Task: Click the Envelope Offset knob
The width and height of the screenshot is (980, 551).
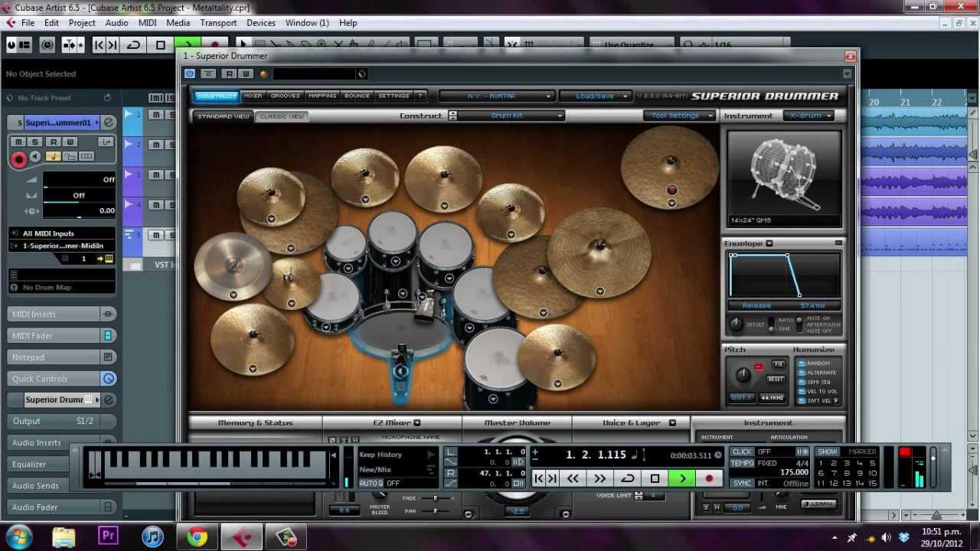Action: click(x=736, y=324)
